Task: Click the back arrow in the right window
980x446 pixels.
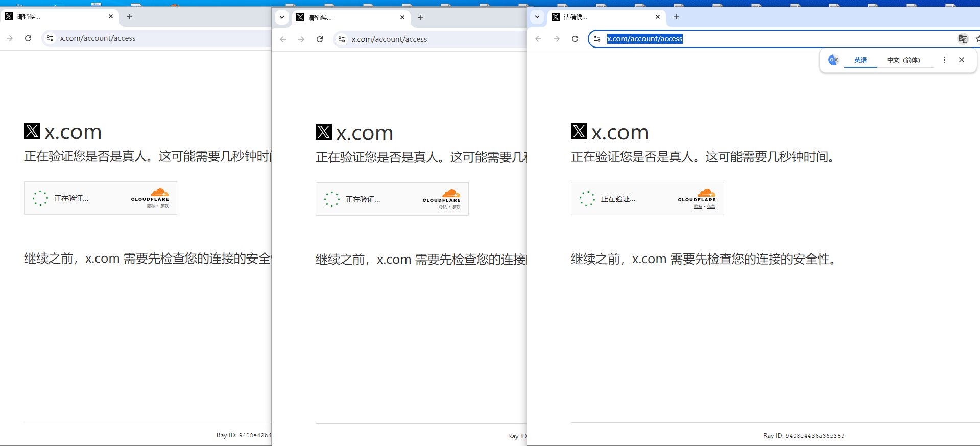Action: coord(538,39)
